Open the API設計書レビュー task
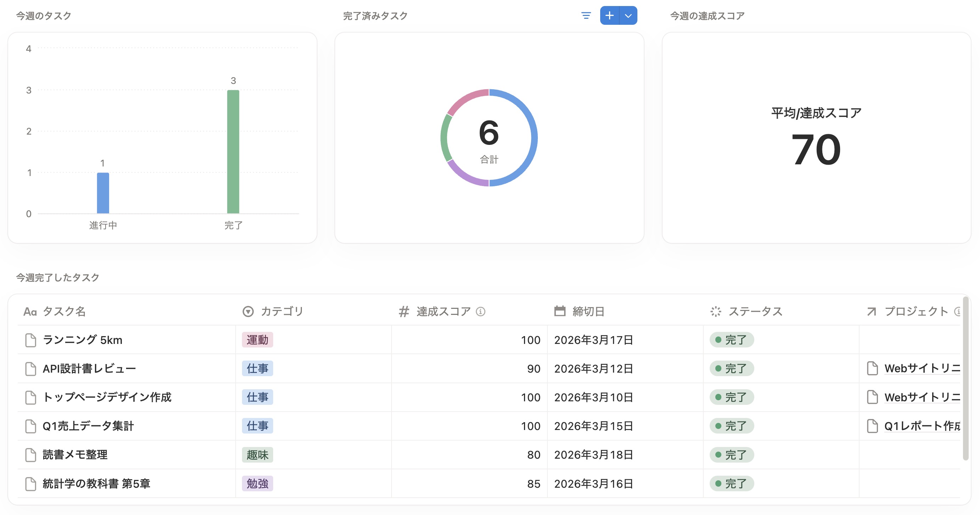The image size is (980, 515). click(89, 369)
